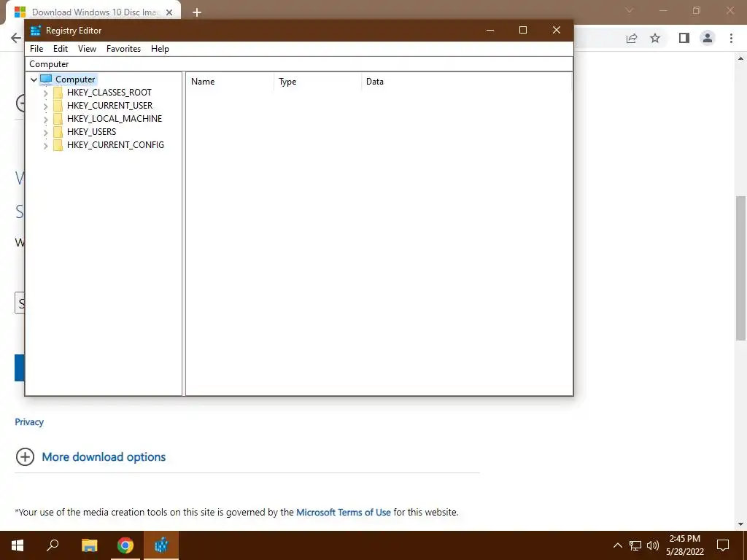Viewport: 747px width, 560px height.
Task: Expand HKEY_CURRENT_USER key
Action: pos(46,106)
